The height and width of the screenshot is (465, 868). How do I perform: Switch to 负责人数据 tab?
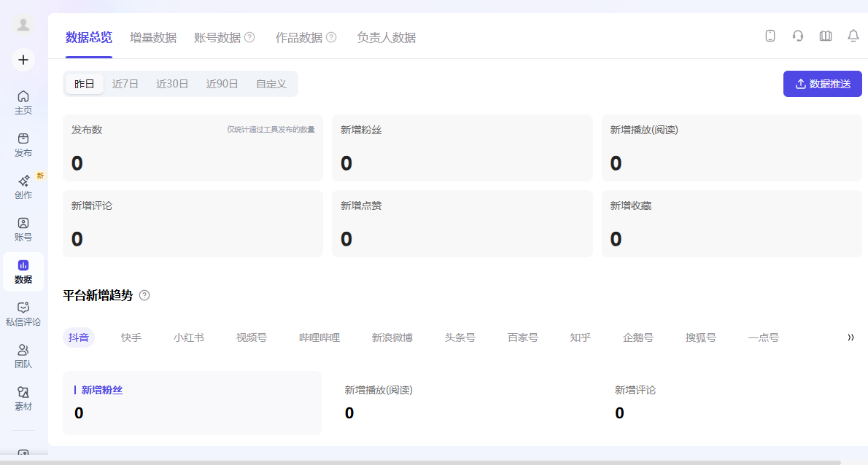click(386, 38)
